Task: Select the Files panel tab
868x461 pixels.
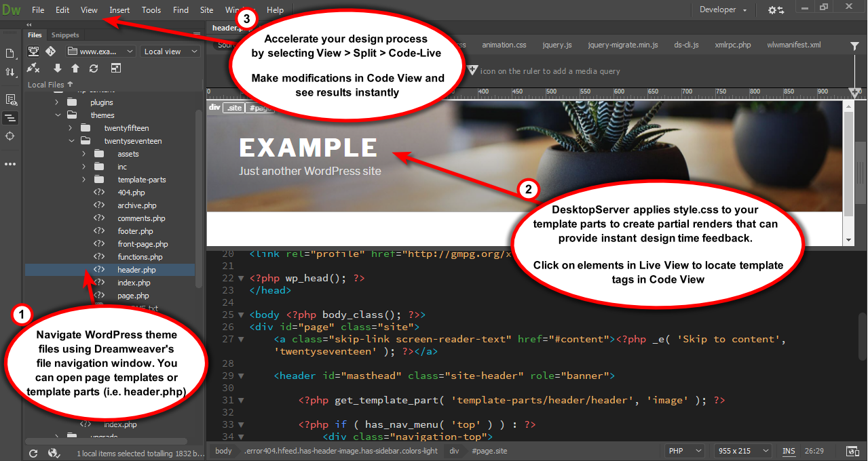Action: coord(35,35)
